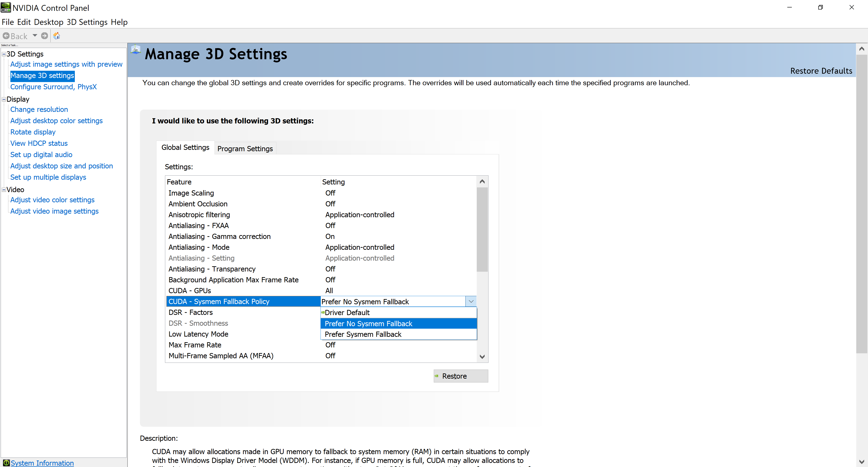
Task: Click the Home icon in toolbar
Action: click(x=57, y=36)
